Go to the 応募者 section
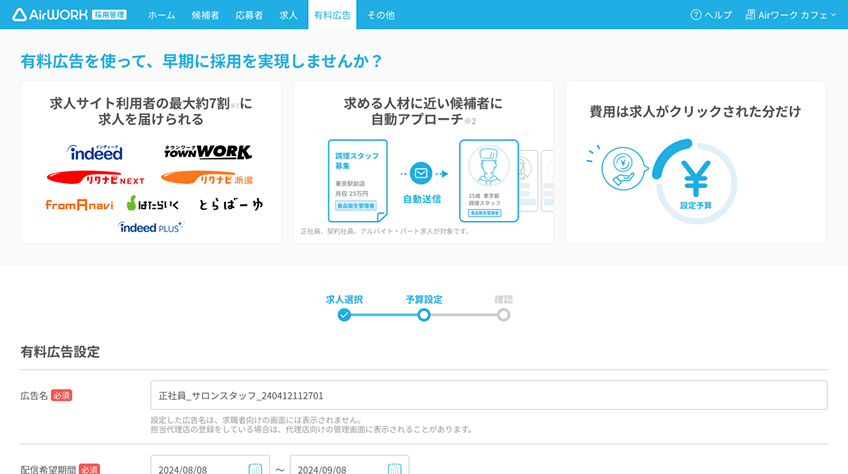This screenshot has width=848, height=474. tap(249, 15)
